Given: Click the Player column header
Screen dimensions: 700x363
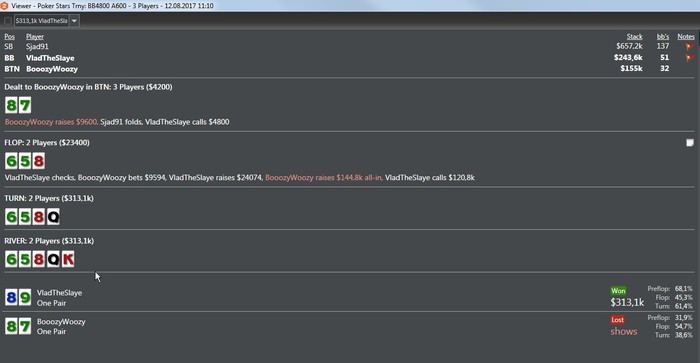Looking at the screenshot, I should coord(35,37).
